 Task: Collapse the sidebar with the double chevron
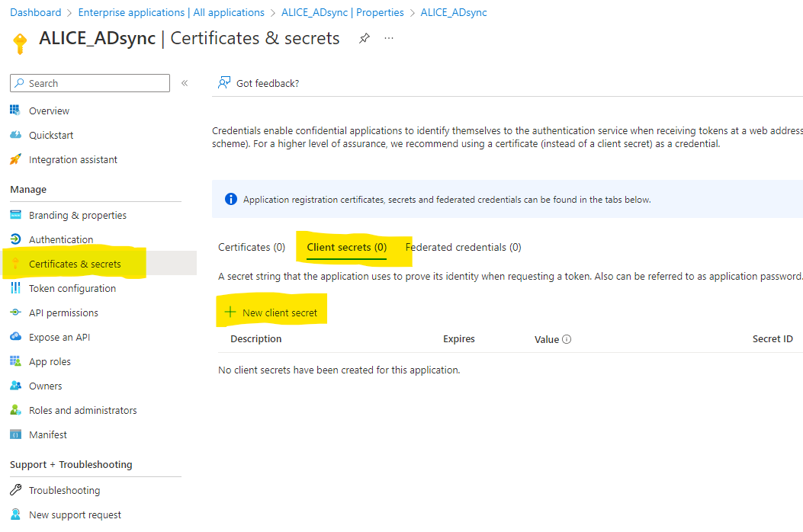pyautogui.click(x=185, y=83)
